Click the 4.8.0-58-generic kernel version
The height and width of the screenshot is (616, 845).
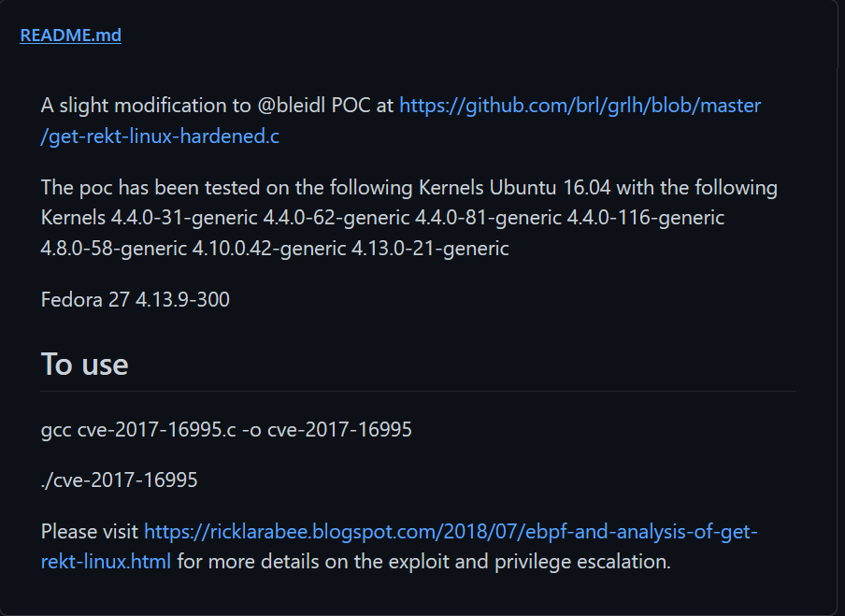(114, 249)
